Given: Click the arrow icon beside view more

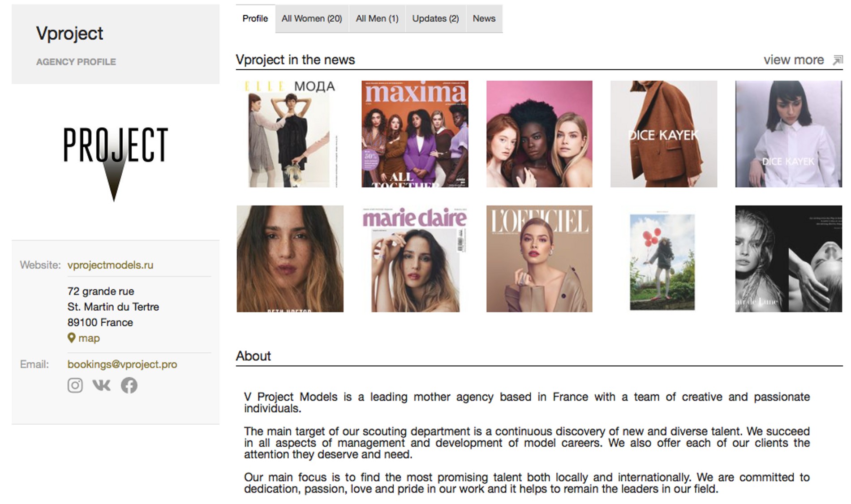Looking at the screenshot, I should point(835,59).
